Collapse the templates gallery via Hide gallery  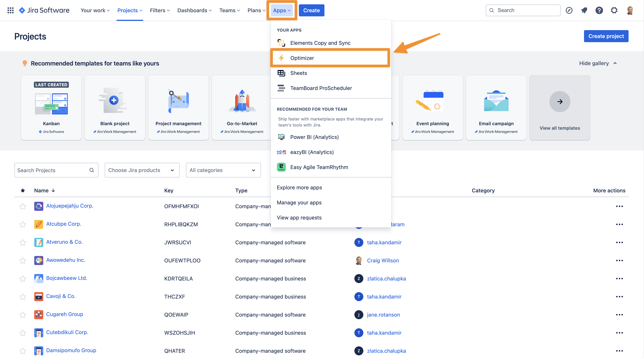pyautogui.click(x=598, y=63)
